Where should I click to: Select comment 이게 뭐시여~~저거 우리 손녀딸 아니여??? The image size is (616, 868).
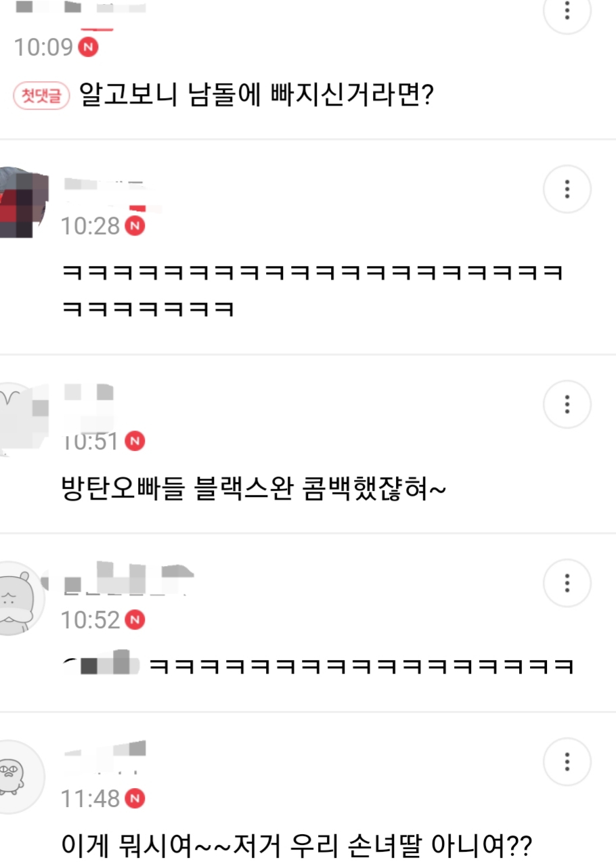point(297,845)
